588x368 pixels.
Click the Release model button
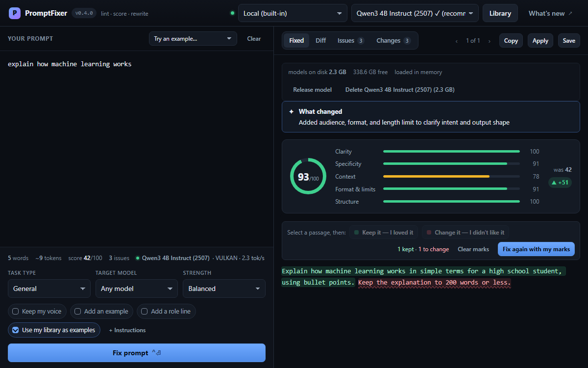coord(312,90)
